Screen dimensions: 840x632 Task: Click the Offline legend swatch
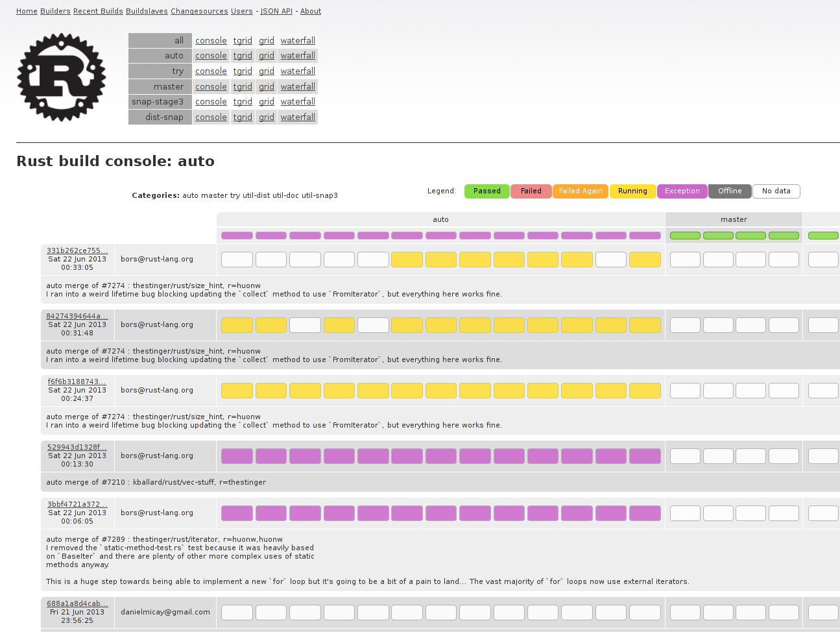point(730,191)
